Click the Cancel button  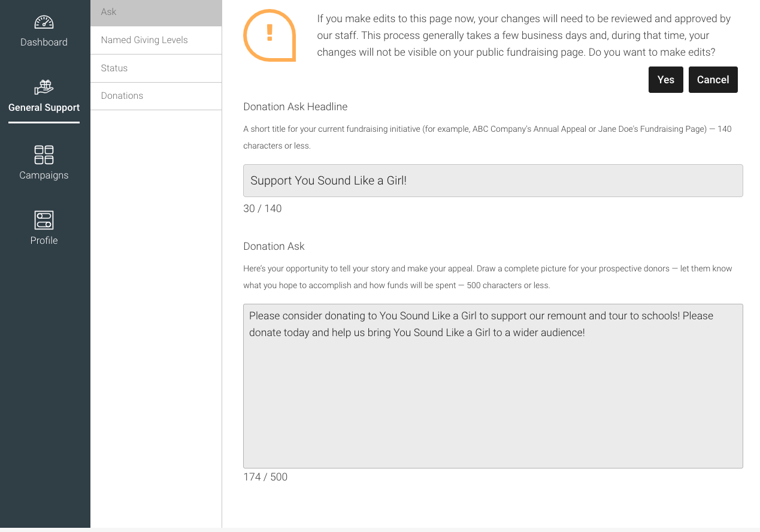pyautogui.click(x=713, y=80)
